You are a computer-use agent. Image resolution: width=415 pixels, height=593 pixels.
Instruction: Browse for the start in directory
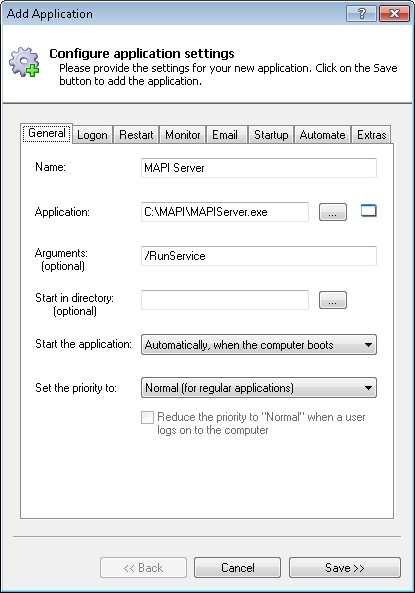coord(333,300)
